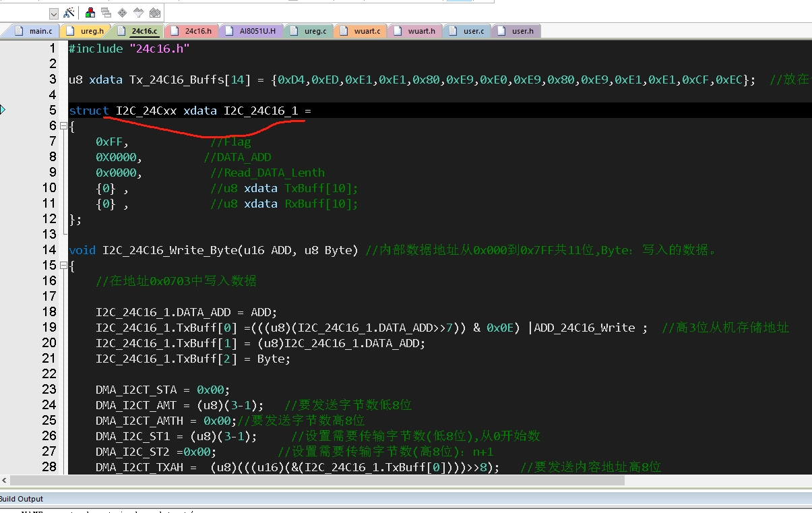The image size is (812, 513).
Task: Click the DMA_I2CT_TXAH assignment line
Action: pyautogui.click(x=298, y=467)
